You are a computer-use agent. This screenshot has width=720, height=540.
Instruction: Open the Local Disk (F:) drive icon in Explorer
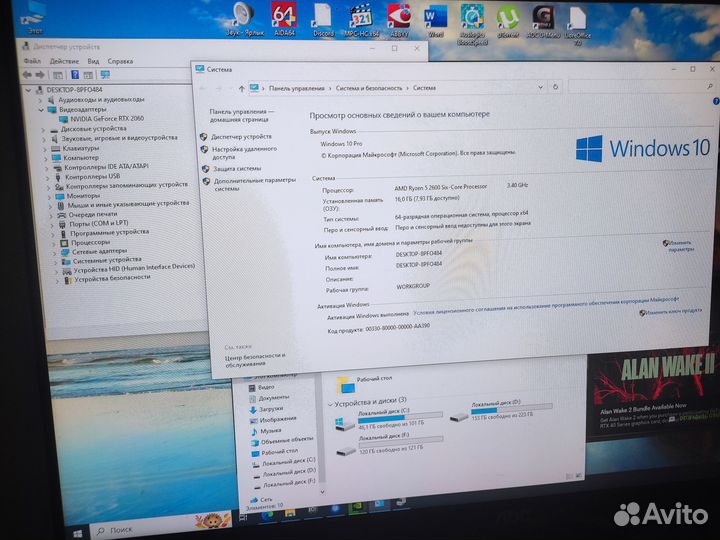point(346,451)
